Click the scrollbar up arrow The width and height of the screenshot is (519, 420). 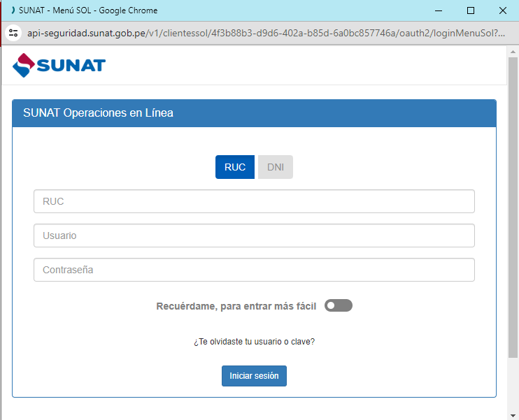tap(513, 52)
